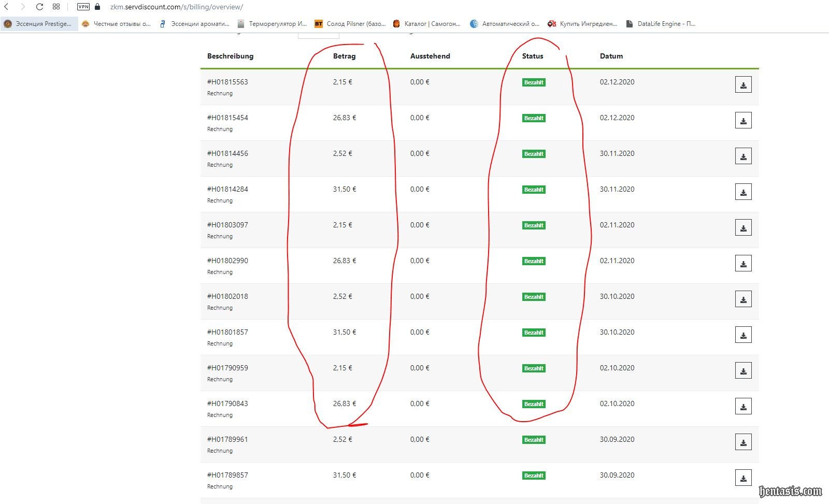Download invoice #H01790959

(x=743, y=371)
